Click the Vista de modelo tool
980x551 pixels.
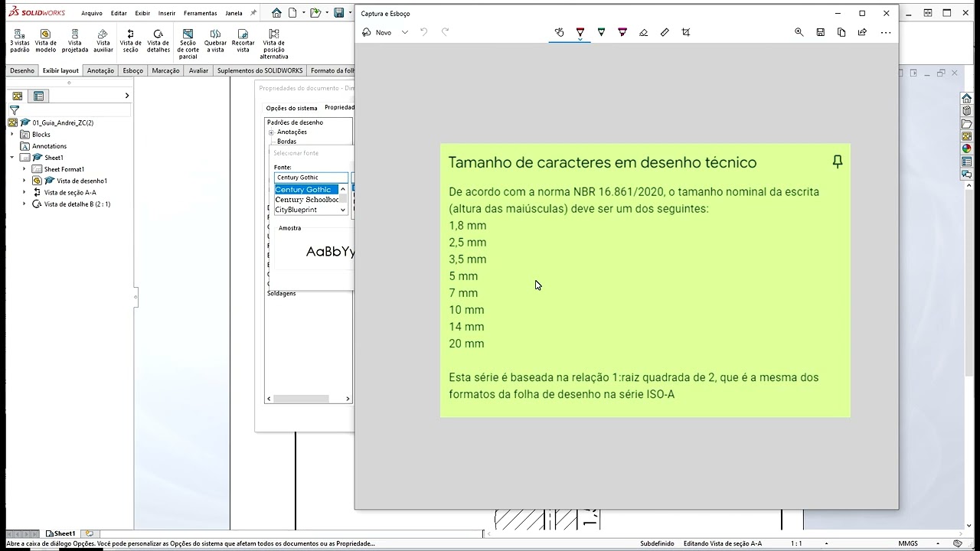[46, 41]
